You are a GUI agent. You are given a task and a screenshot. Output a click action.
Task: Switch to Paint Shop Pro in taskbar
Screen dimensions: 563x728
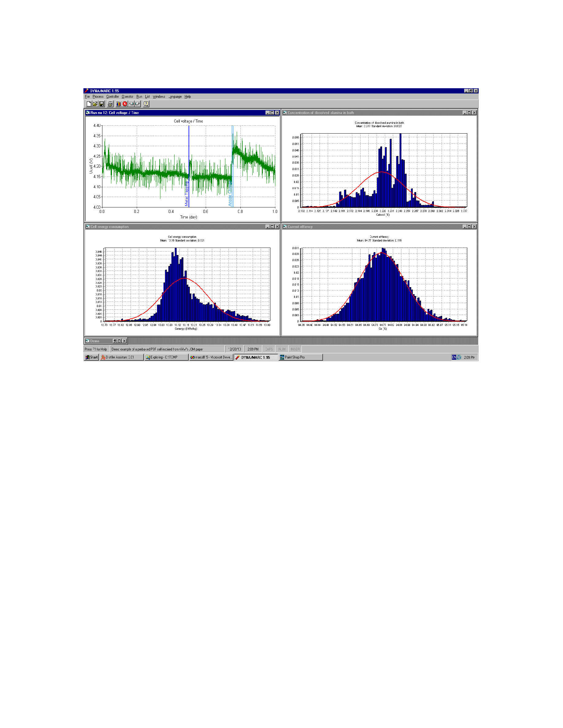(301, 357)
